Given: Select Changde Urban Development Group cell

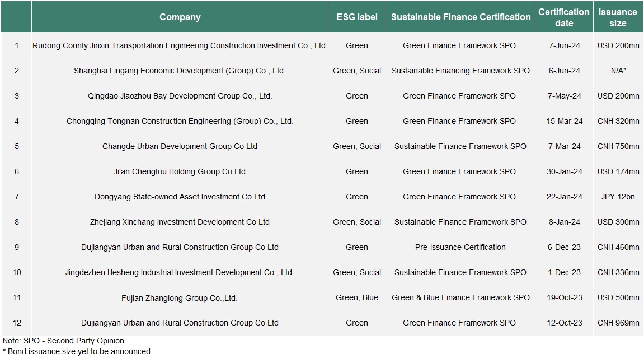Looking at the screenshot, I should click(x=180, y=146).
